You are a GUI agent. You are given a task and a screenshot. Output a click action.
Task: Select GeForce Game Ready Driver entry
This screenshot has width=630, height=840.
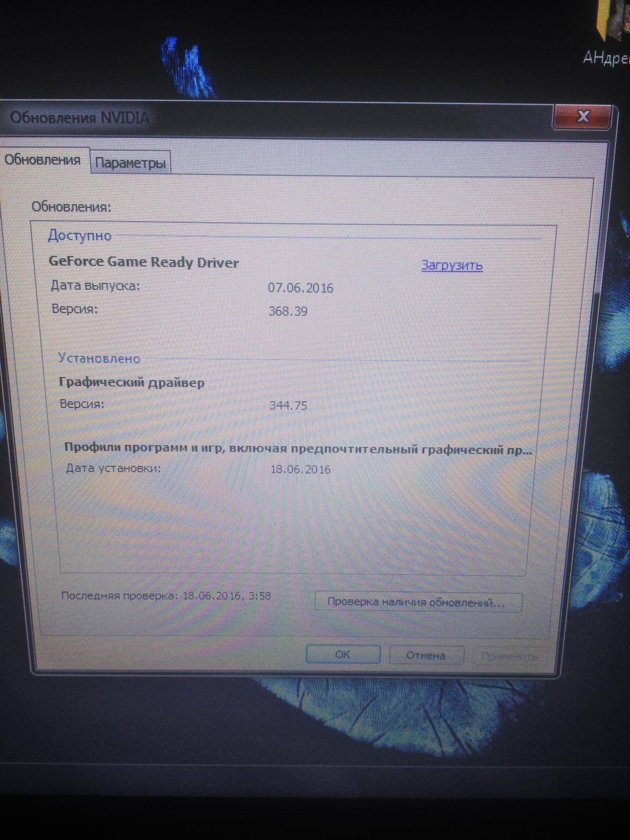[x=144, y=262]
